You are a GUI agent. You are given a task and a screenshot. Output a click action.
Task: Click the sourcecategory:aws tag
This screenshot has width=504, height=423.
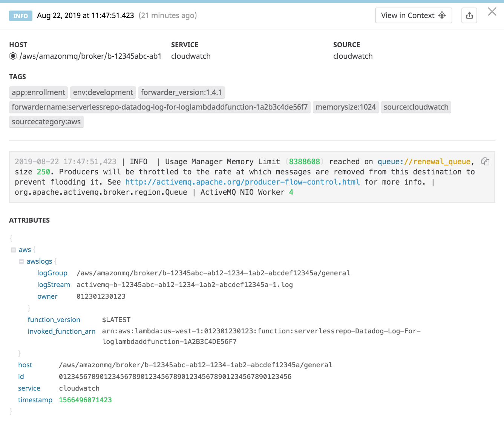point(46,122)
